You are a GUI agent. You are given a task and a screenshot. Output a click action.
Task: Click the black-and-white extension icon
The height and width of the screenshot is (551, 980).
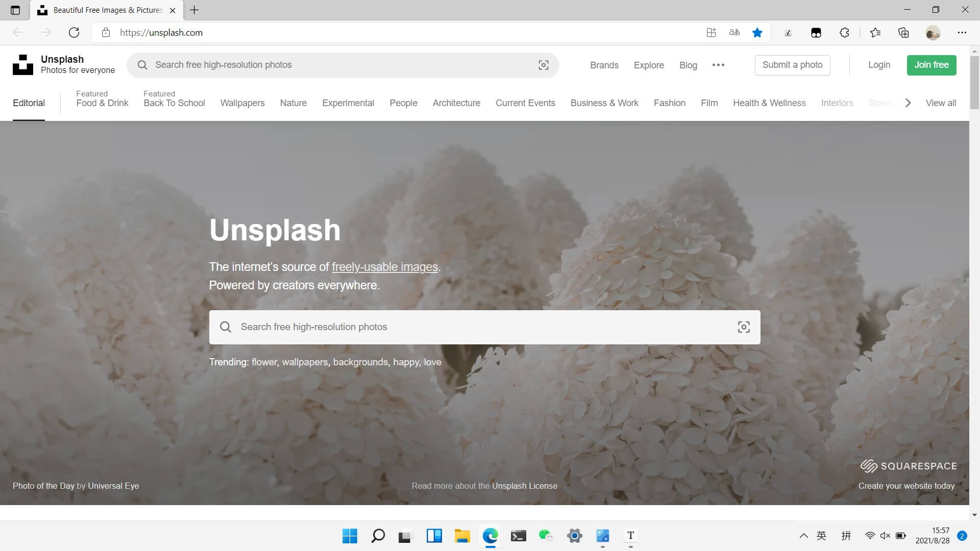click(x=816, y=33)
